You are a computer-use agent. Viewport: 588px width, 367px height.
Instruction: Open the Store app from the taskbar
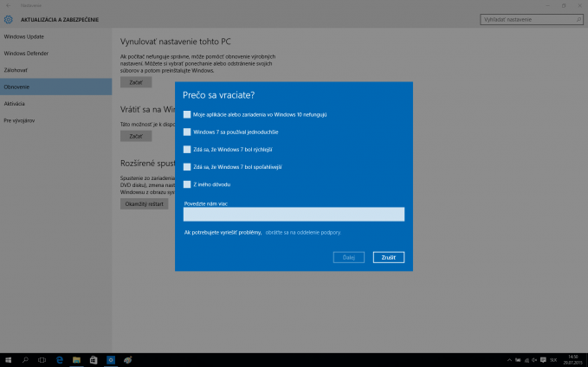(x=94, y=360)
